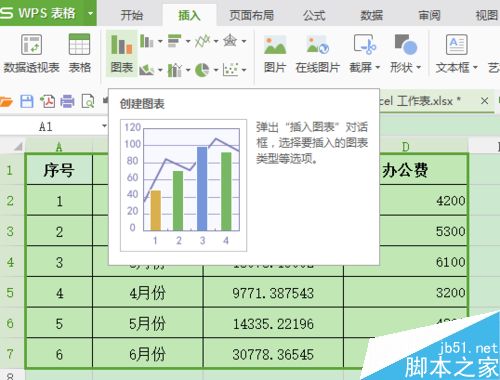Expand the area chart dropdown arrow

point(160,70)
